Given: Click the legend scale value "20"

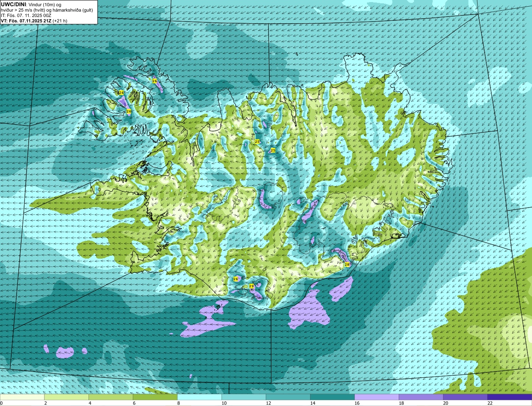Looking at the screenshot, I should pos(446,403).
